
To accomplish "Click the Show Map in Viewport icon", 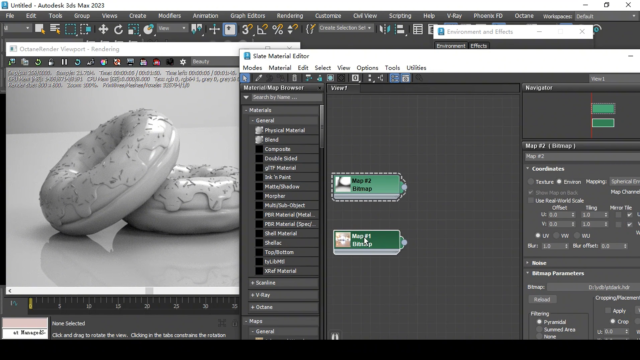I will click(x=330, y=78).
